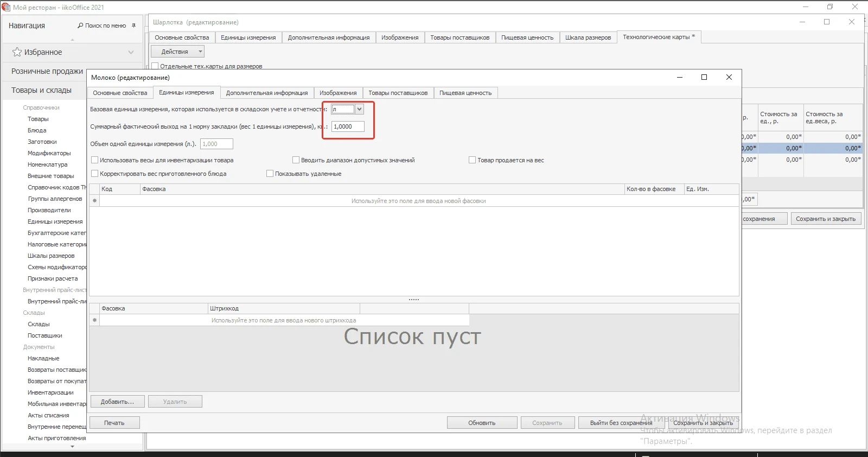This screenshot has width=868, height=457.
Task: Click the menu search magnifier icon
Action: pyautogui.click(x=80, y=26)
